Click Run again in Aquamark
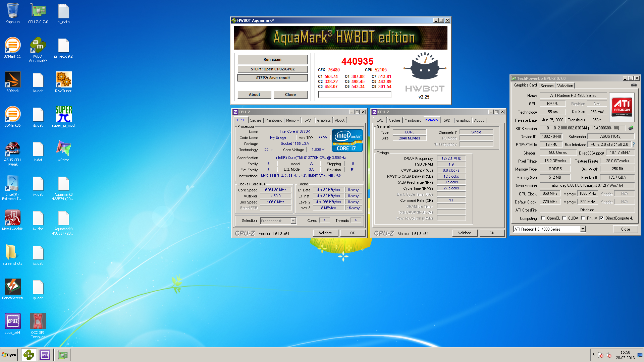Viewport: 644px width, 362px height. pos(272,59)
